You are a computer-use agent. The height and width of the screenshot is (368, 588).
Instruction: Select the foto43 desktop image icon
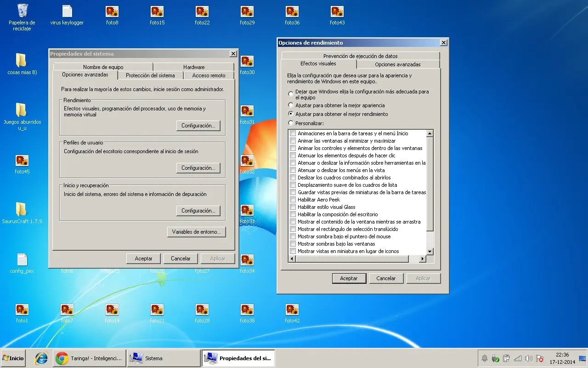point(337,11)
